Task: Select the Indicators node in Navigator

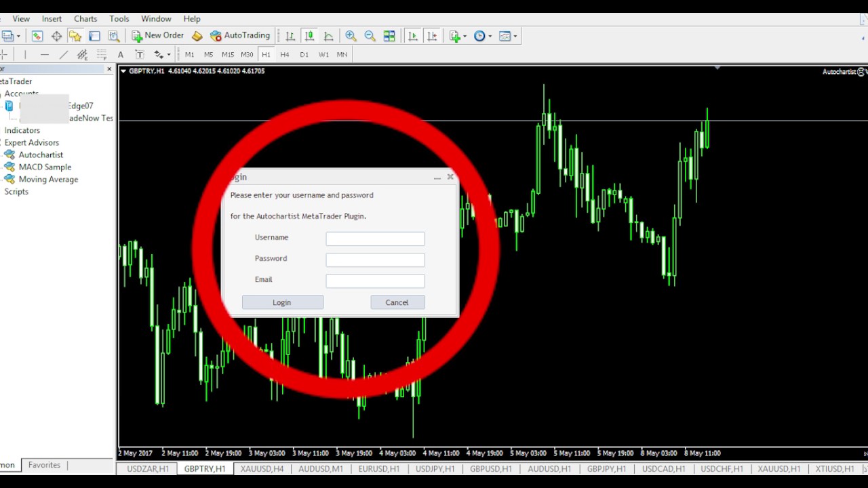Action: [22, 130]
